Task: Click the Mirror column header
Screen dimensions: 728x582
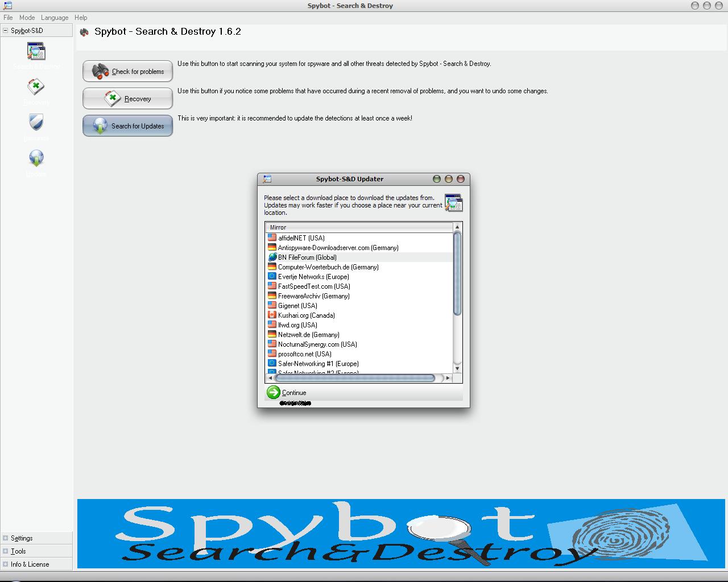Action: pyautogui.click(x=359, y=227)
